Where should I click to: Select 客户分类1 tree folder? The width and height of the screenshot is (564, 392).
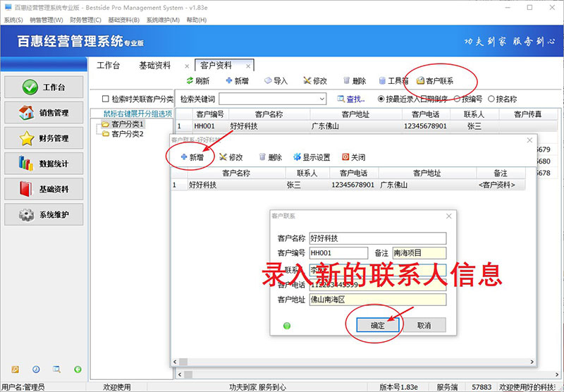click(x=123, y=124)
